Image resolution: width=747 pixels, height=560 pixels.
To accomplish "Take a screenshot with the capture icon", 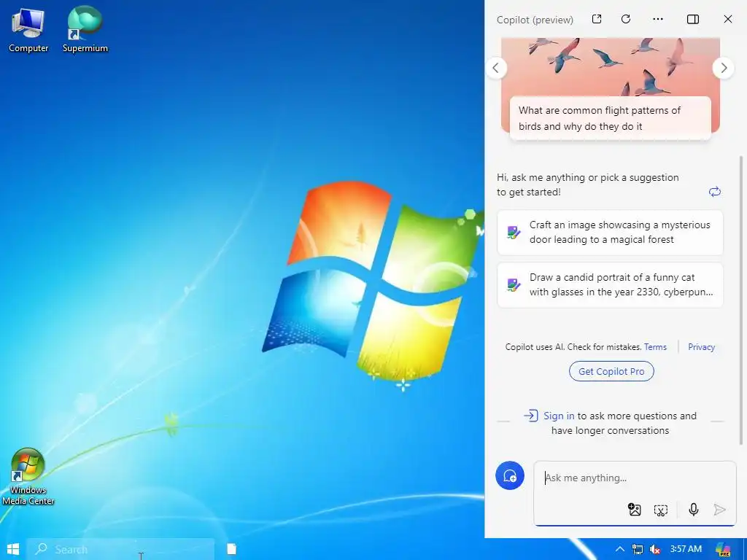I will [x=661, y=510].
